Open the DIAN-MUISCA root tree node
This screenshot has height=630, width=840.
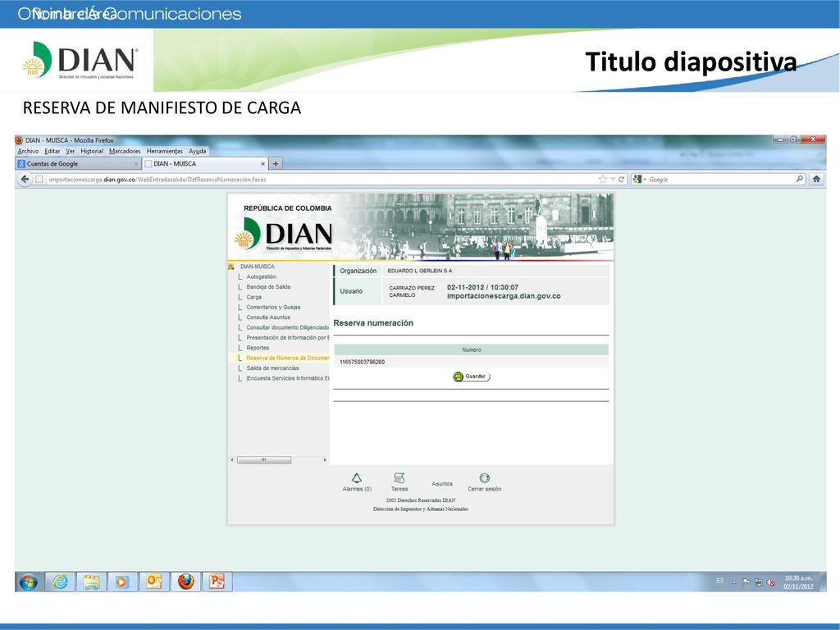[x=257, y=267]
